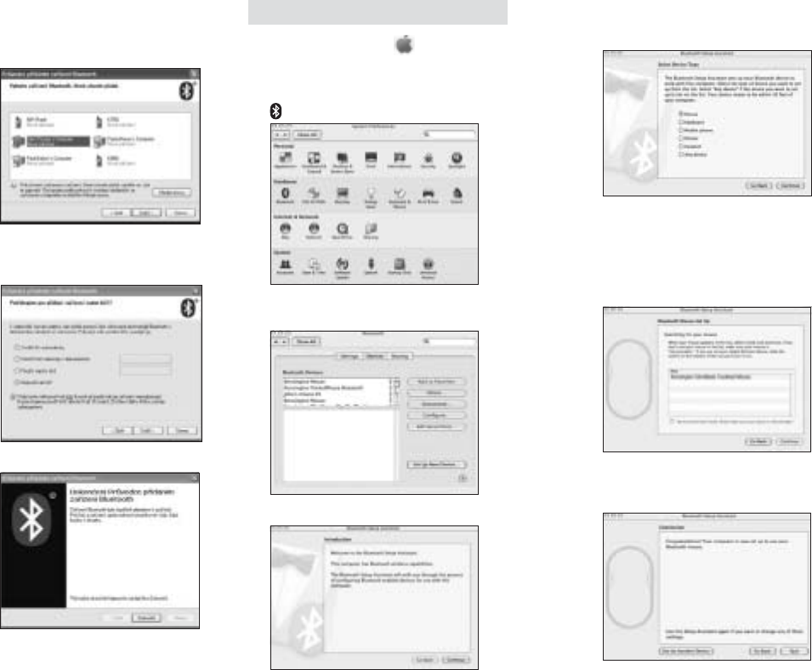The height and width of the screenshot is (670, 812).
Task: Click Set Up Another Device button
Action: (x=686, y=650)
